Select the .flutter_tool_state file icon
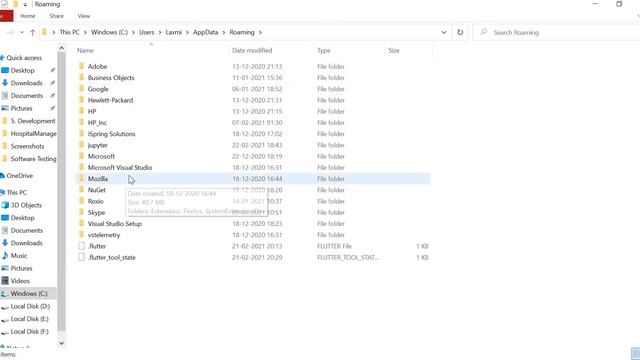The image size is (640, 360). click(x=81, y=257)
